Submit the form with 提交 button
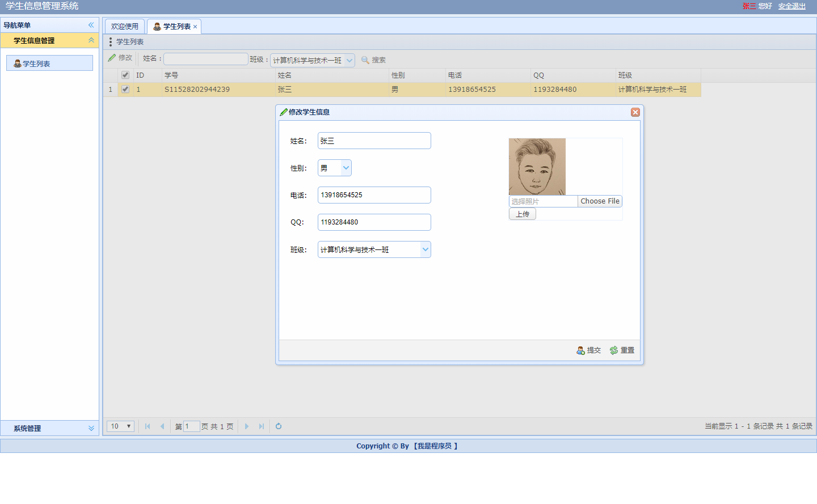 pos(589,350)
